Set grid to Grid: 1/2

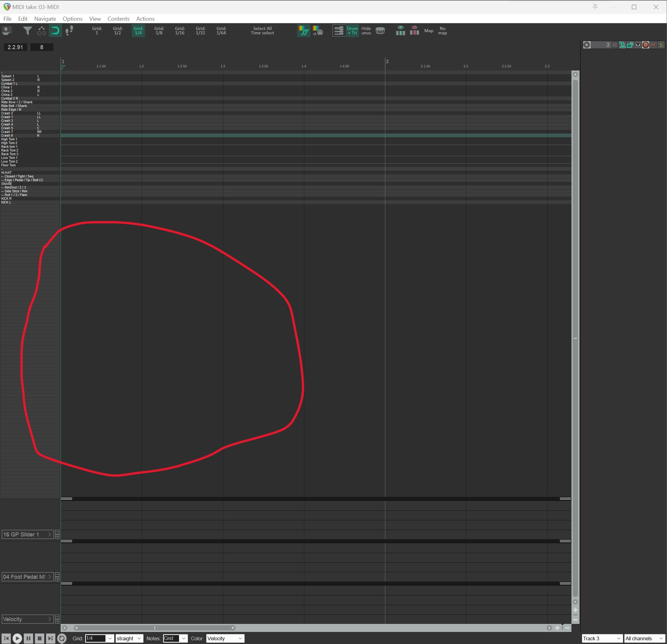tap(118, 31)
